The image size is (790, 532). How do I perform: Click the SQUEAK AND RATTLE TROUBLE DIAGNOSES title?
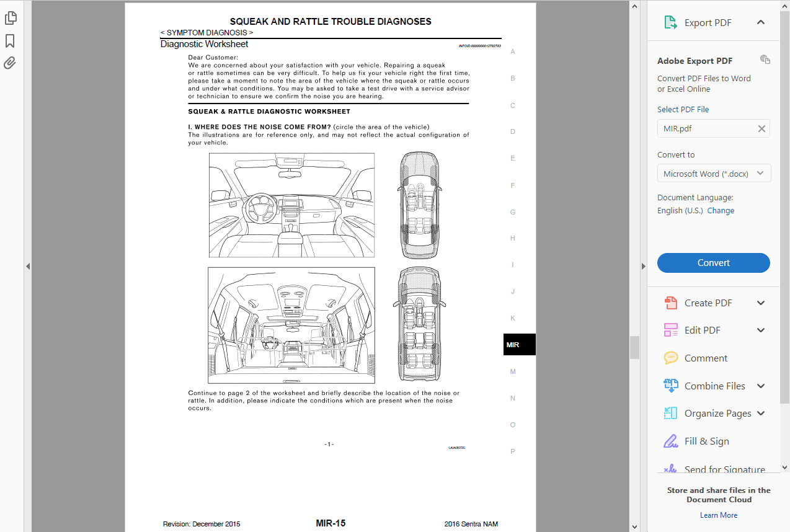[331, 22]
